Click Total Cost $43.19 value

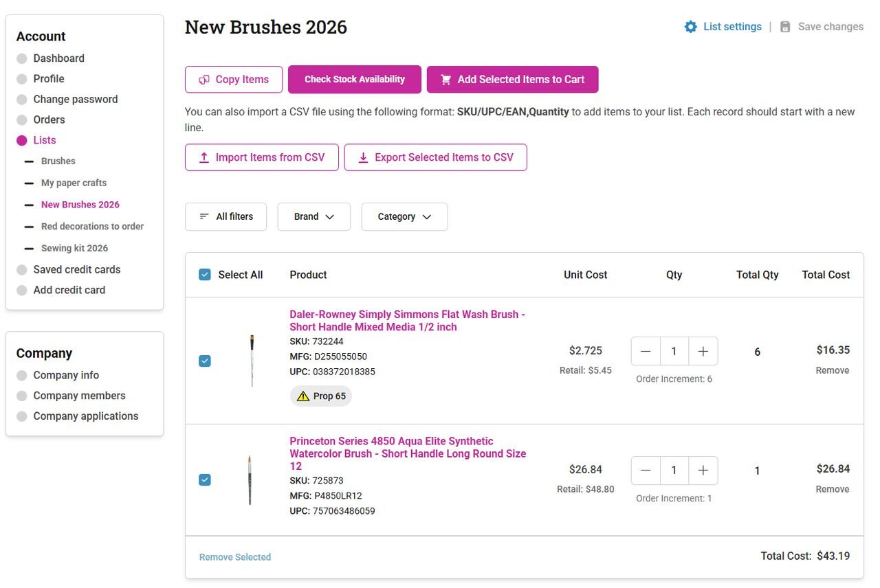tap(833, 556)
